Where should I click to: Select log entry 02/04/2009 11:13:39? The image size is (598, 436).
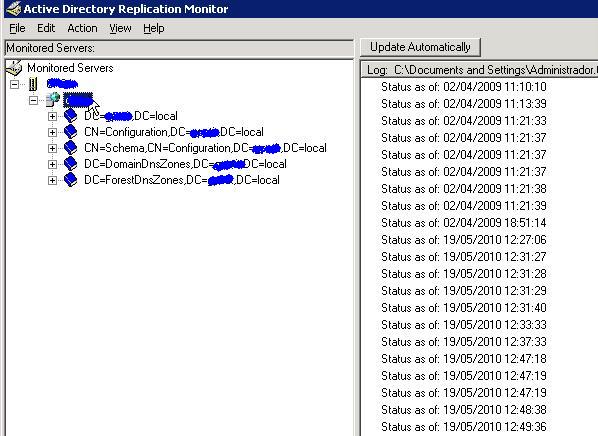pyautogui.click(x=464, y=104)
